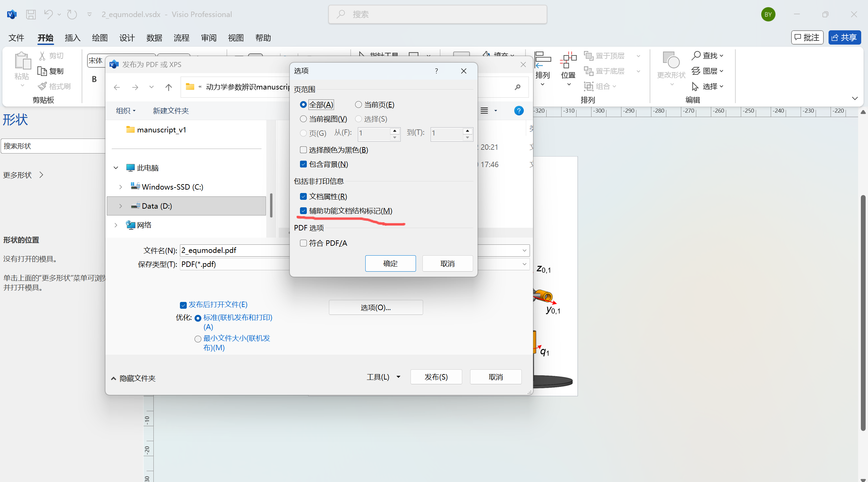Click the Send to Back (置于底层) icon
Image resolution: width=868 pixels, height=482 pixels.
589,71
